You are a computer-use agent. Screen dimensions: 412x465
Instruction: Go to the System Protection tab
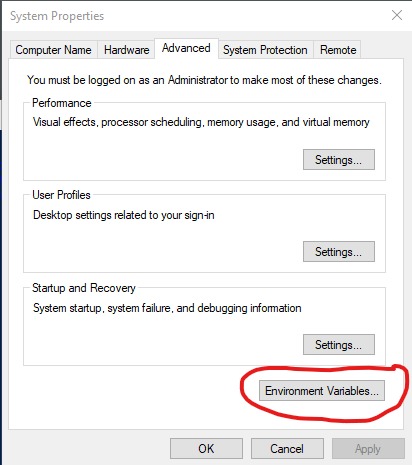[265, 50]
